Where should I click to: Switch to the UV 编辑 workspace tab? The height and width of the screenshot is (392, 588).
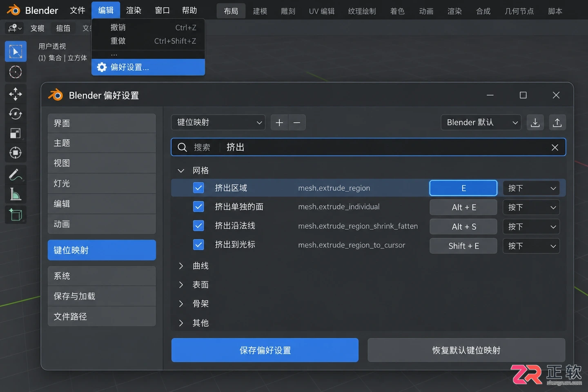pos(322,11)
